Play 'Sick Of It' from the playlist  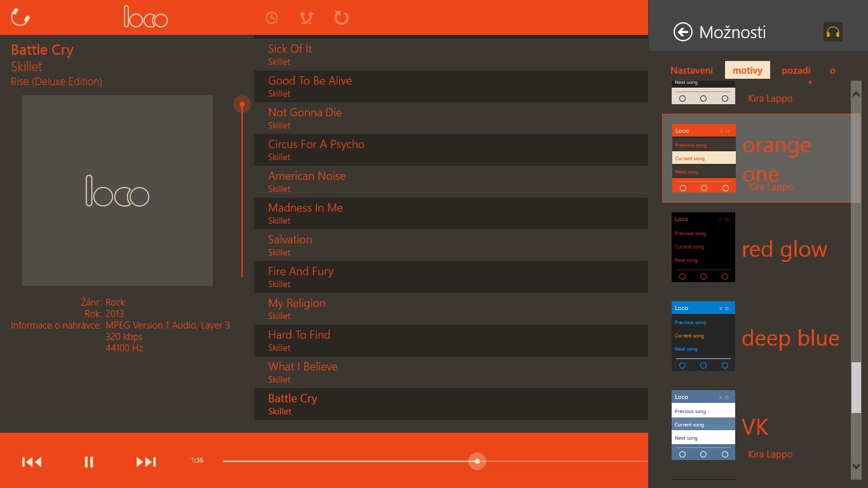pyautogui.click(x=451, y=55)
